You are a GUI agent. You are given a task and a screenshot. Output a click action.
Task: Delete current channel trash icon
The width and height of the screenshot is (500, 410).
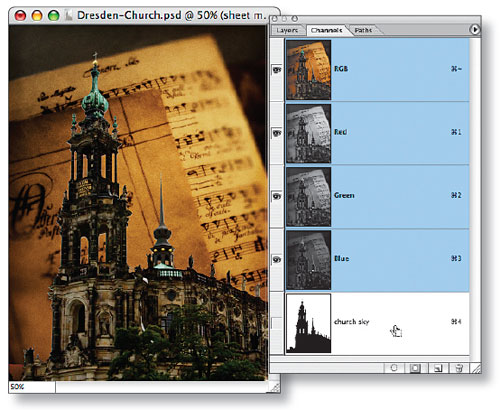tap(459, 368)
